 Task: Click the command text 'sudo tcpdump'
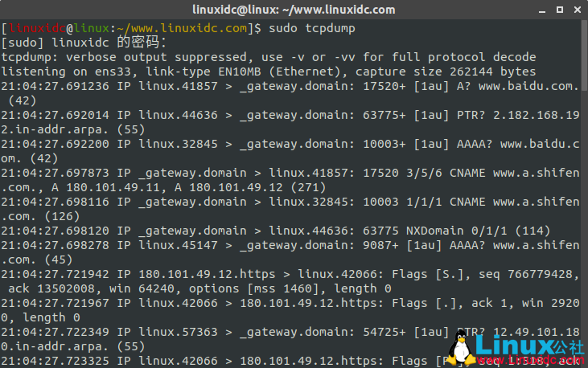(312, 28)
